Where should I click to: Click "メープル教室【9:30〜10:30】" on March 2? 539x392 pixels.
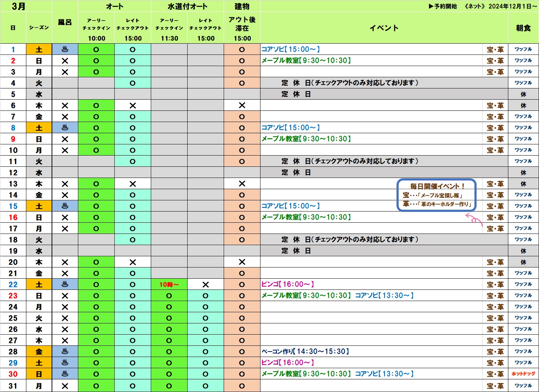(306, 60)
